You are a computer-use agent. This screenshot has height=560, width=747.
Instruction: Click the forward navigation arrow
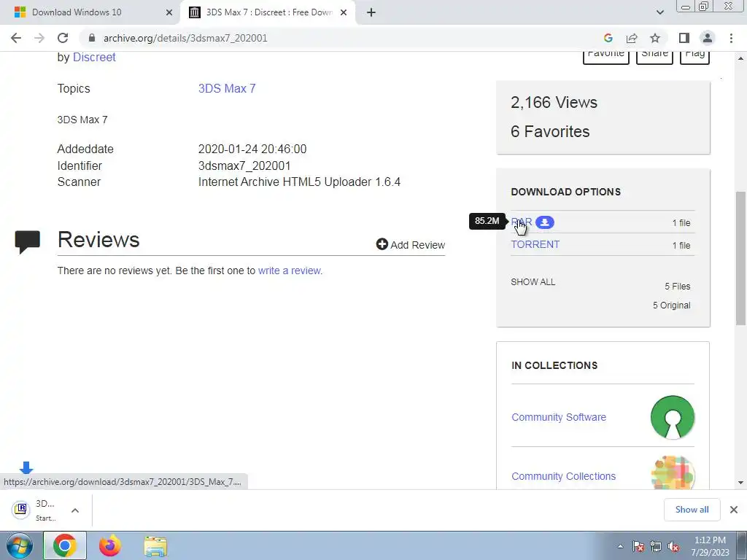(39, 38)
